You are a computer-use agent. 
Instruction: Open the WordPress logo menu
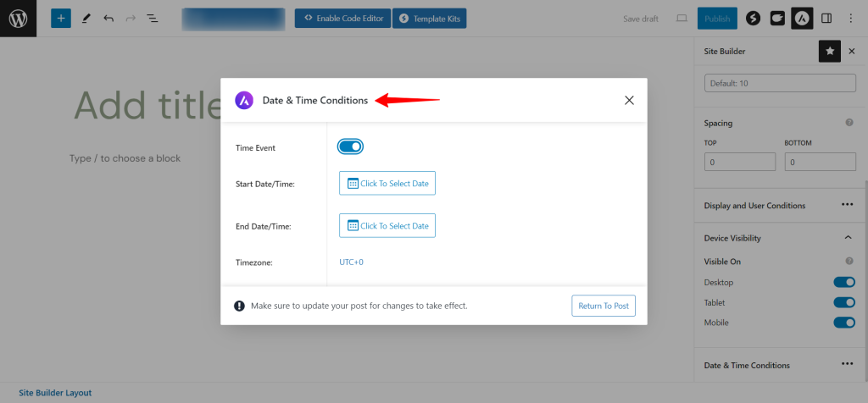pos(19,19)
